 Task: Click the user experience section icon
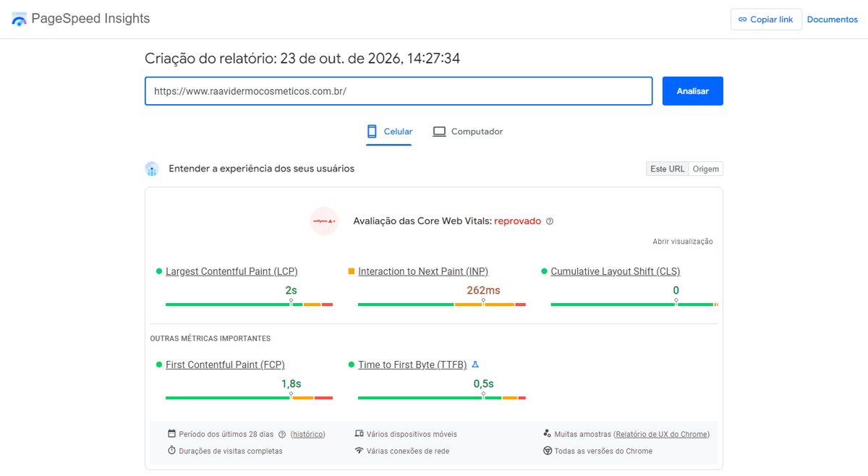pos(152,169)
